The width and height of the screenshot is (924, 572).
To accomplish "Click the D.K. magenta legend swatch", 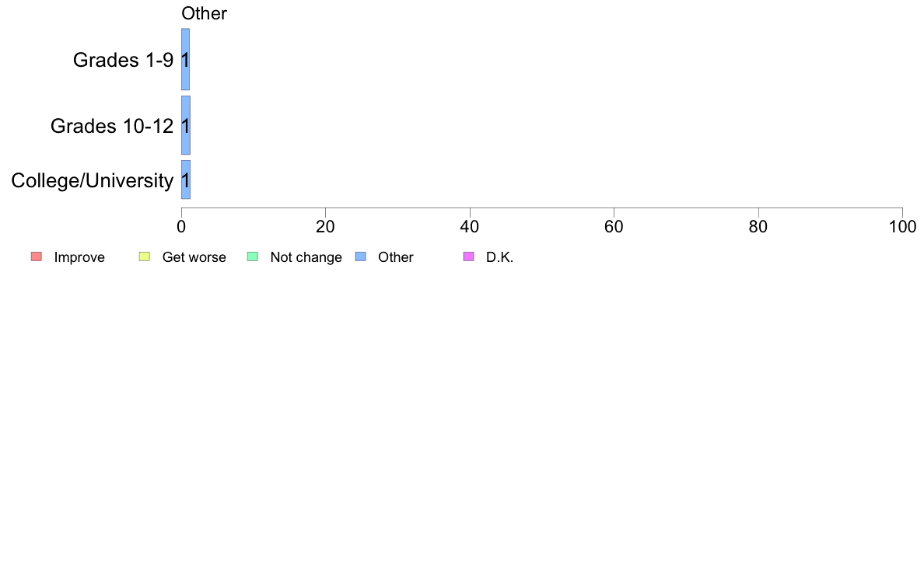I will pyautogui.click(x=468, y=256).
